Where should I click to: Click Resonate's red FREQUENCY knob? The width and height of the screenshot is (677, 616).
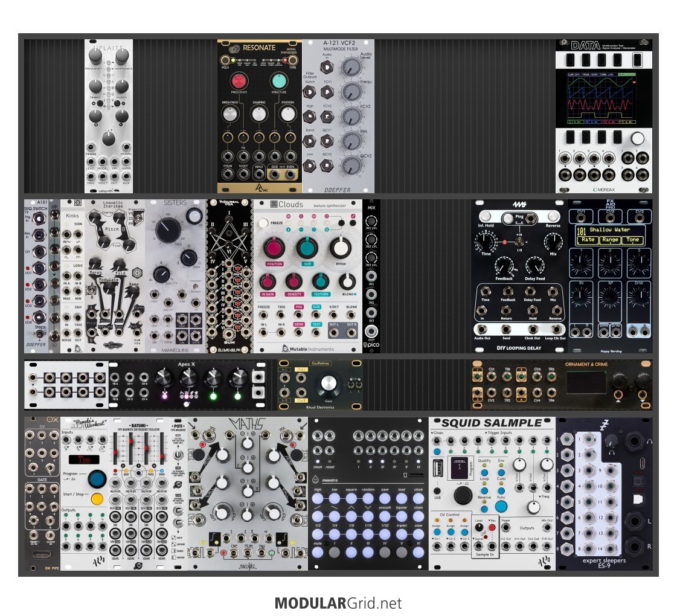(239, 80)
